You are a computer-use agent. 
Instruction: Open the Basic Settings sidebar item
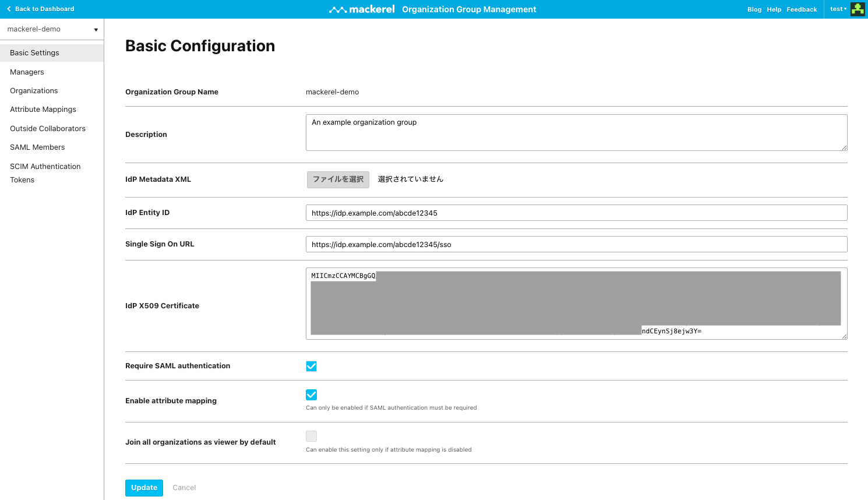point(52,53)
